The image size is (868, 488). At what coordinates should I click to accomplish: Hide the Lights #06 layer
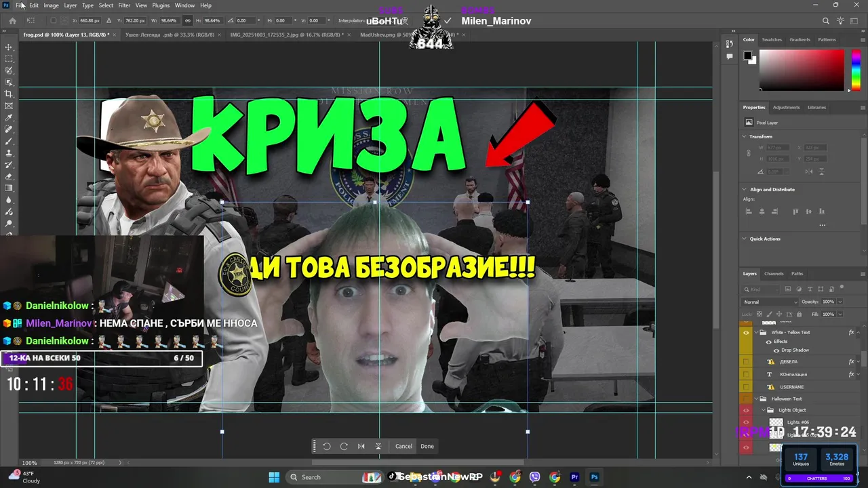[x=746, y=422]
